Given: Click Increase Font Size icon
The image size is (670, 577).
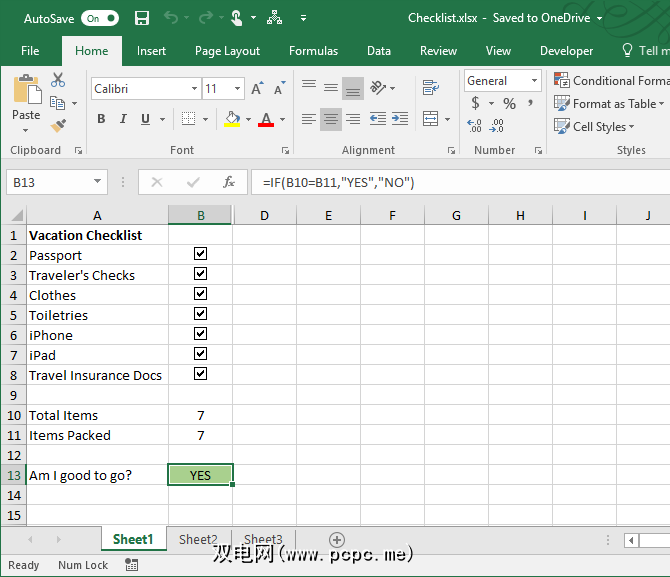Looking at the screenshot, I should pyautogui.click(x=257, y=89).
